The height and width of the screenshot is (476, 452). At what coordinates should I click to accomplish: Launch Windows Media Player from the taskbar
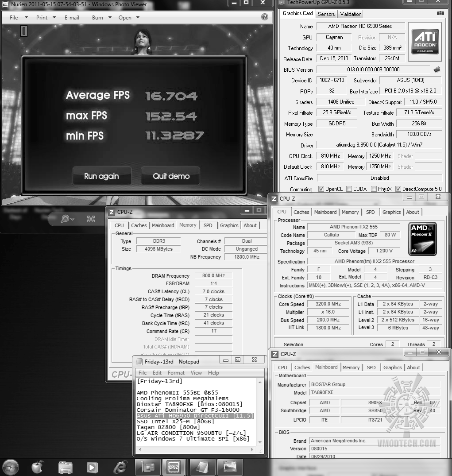pyautogui.click(x=92, y=468)
